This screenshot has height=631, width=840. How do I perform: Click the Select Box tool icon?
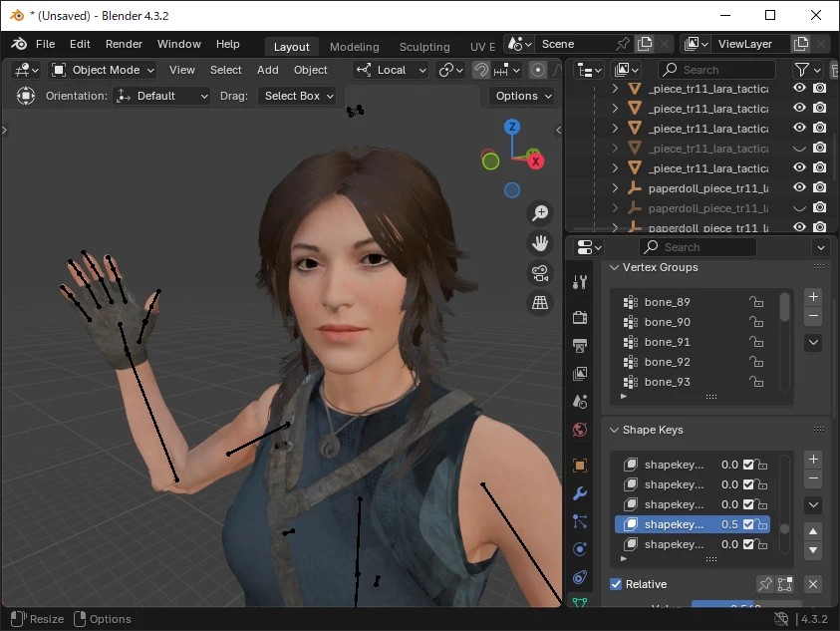pos(25,96)
